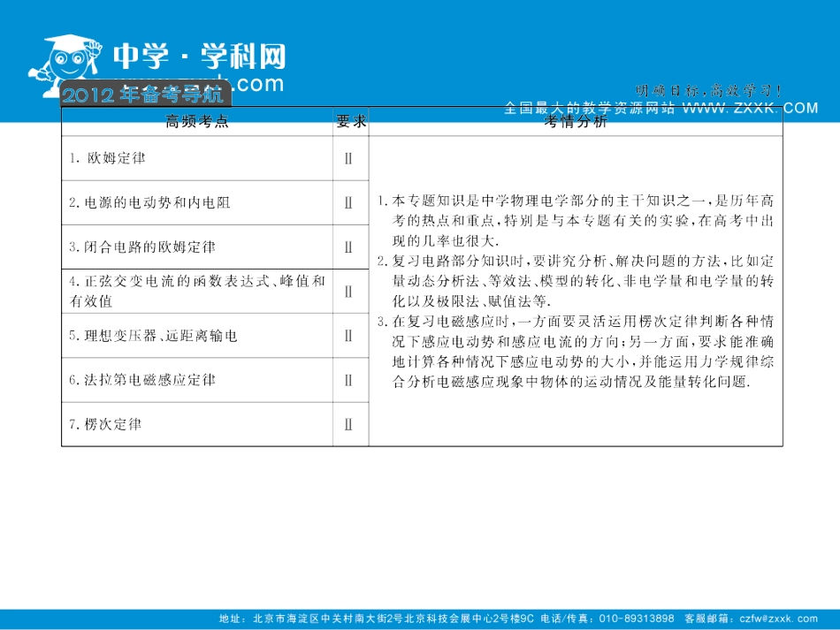Click the Ⅱ requirement beside 欧姆定律
The width and height of the screenshot is (840, 630).
348,159
